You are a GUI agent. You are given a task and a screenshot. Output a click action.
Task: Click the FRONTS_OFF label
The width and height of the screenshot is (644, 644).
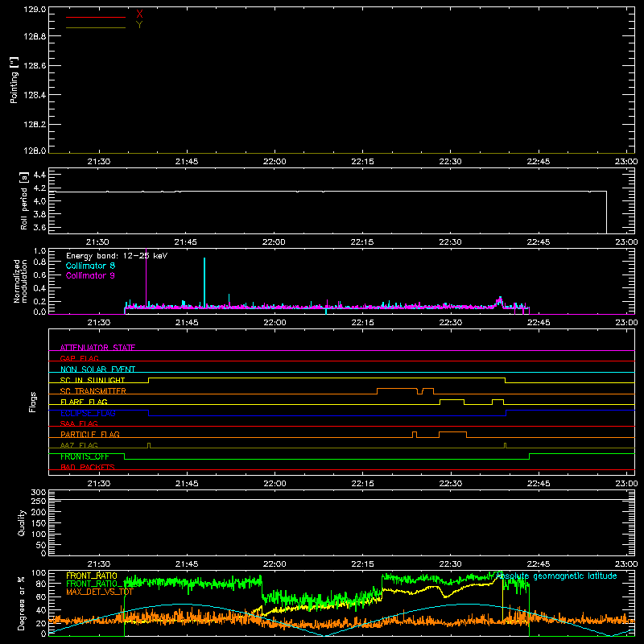[x=85, y=456]
